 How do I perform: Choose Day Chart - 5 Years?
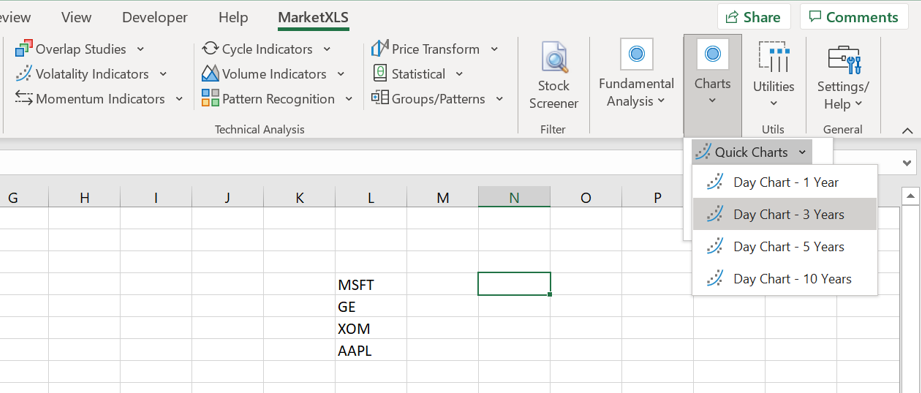click(785, 246)
